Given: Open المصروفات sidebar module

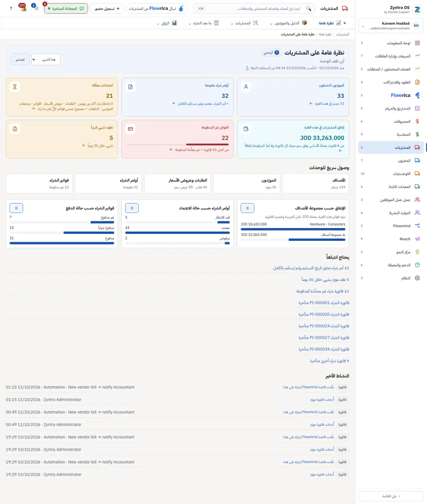Looking at the screenshot, I should [x=391, y=121].
